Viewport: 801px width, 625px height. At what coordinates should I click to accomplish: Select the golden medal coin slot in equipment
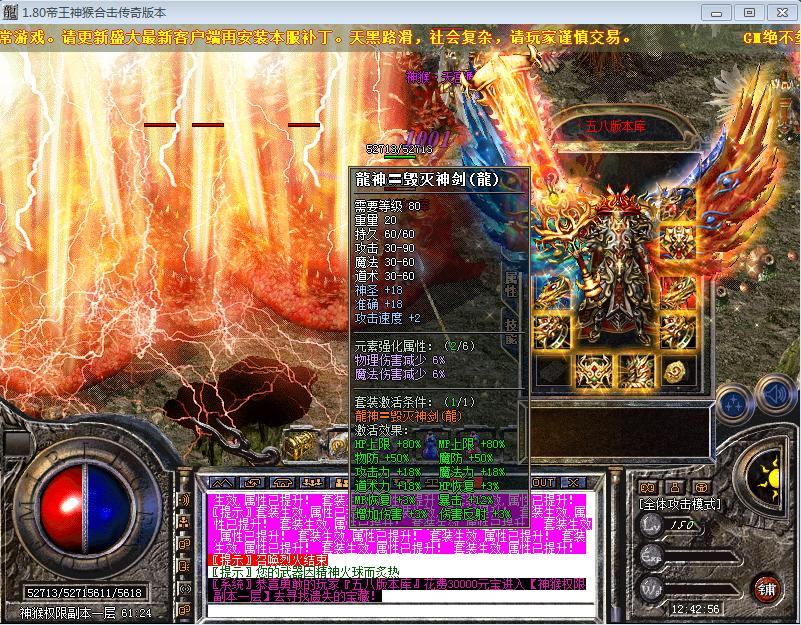click(677, 372)
